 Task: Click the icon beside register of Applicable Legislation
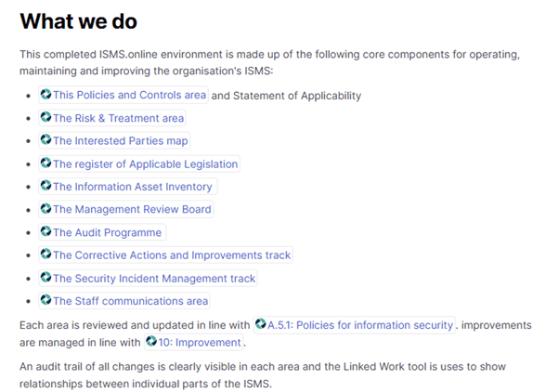pyautogui.click(x=46, y=163)
